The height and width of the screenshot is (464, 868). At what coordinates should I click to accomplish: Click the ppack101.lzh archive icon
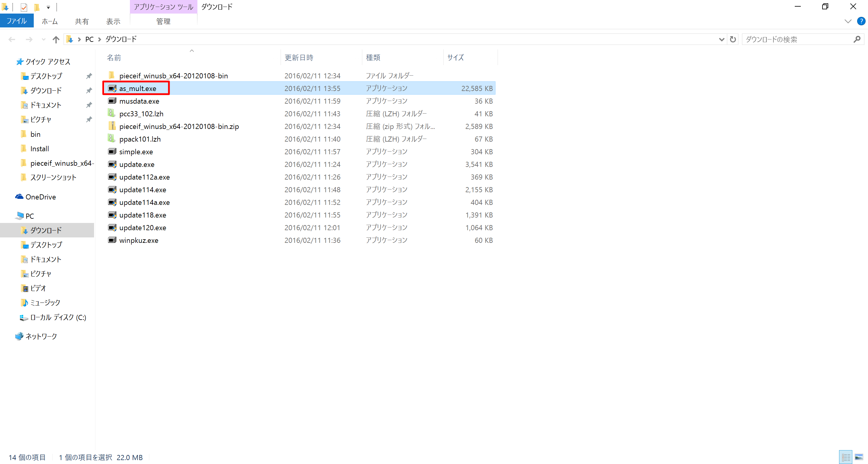[x=112, y=139]
